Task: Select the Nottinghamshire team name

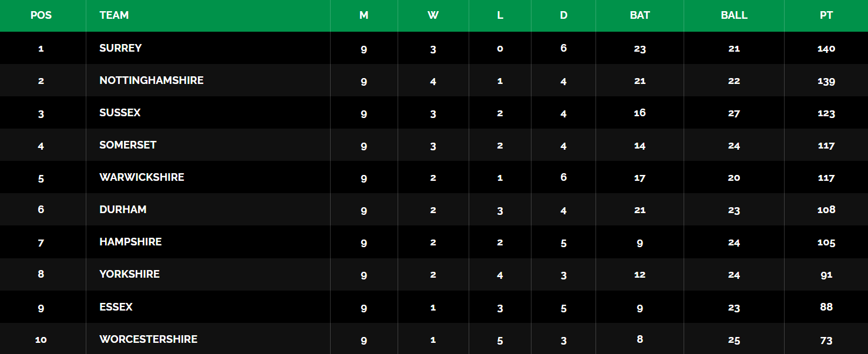Action: coord(152,80)
